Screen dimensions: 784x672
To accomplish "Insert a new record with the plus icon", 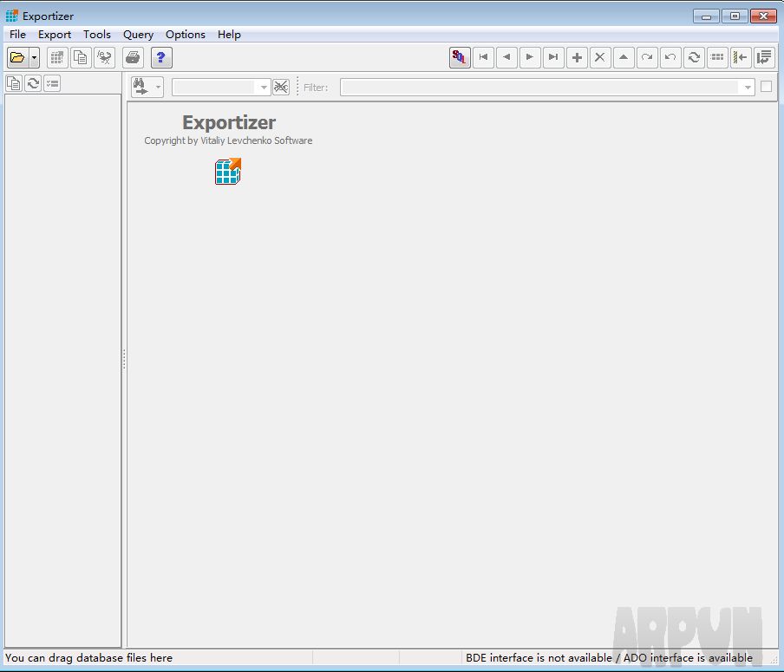I will coord(577,57).
